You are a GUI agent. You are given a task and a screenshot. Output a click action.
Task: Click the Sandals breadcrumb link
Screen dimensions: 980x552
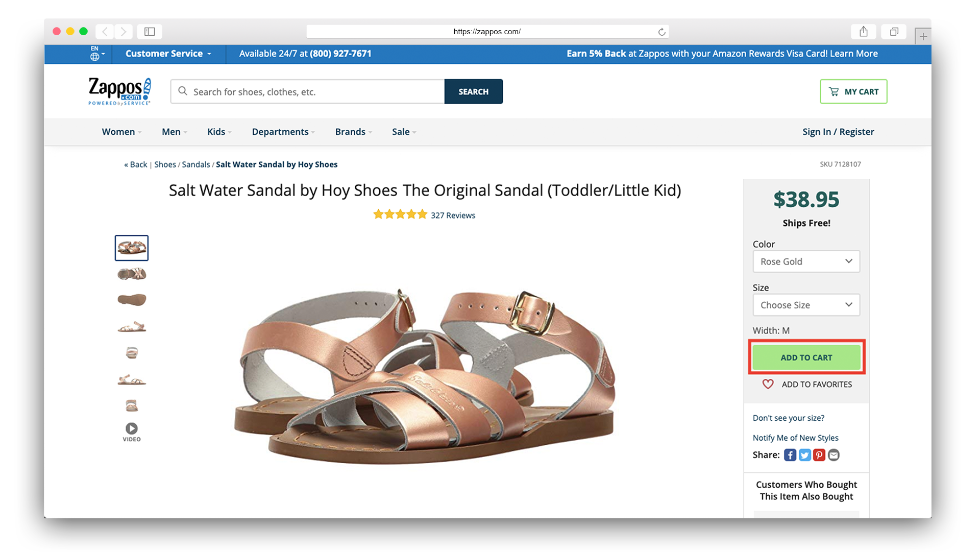click(196, 164)
